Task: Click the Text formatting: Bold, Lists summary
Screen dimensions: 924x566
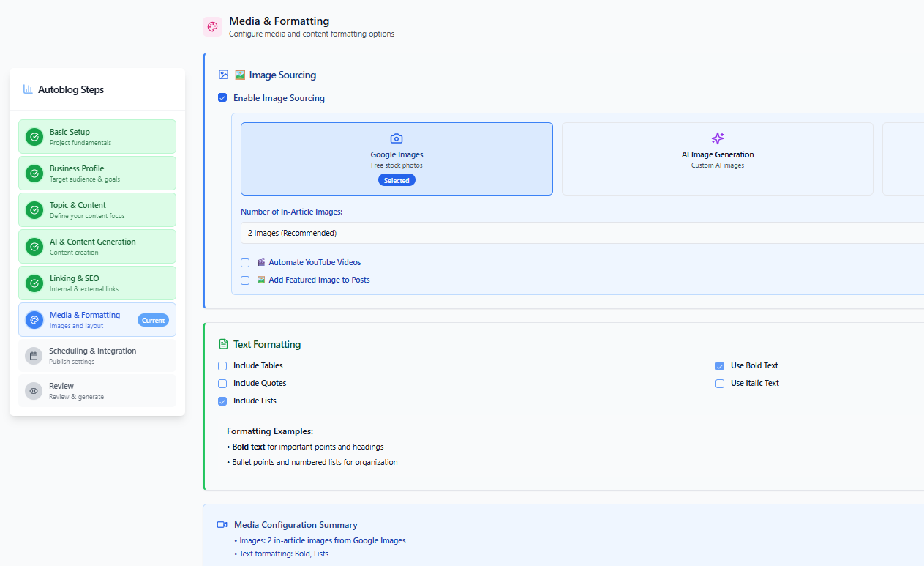Action: [x=282, y=554]
